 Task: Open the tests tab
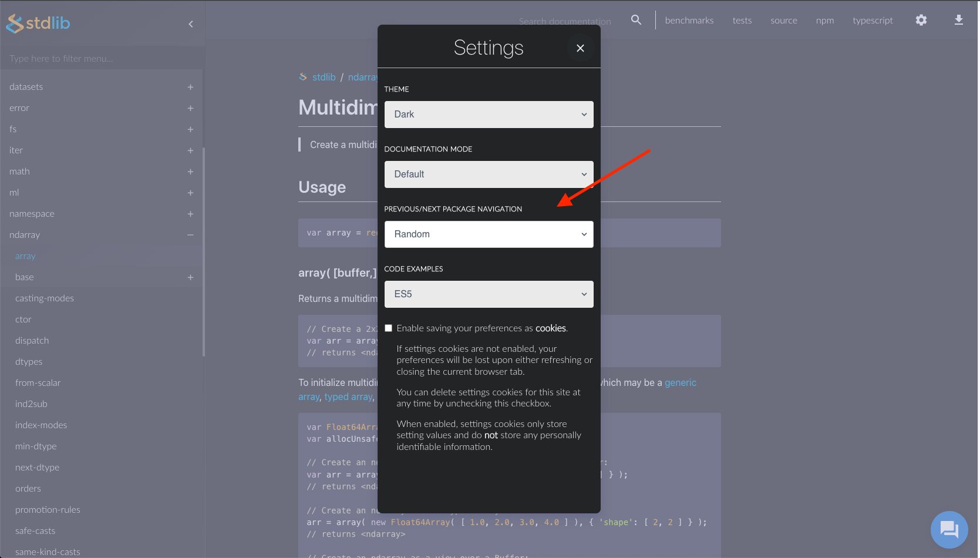click(x=742, y=20)
